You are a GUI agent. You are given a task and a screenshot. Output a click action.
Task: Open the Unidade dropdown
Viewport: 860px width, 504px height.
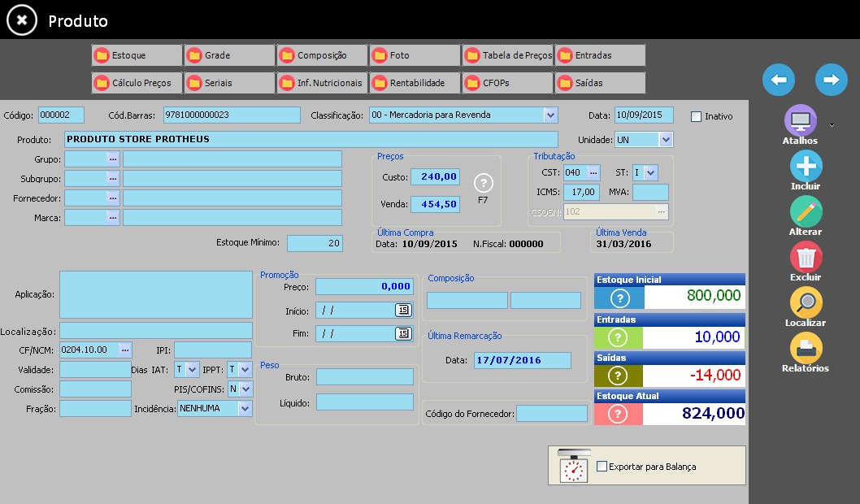pyautogui.click(x=665, y=139)
